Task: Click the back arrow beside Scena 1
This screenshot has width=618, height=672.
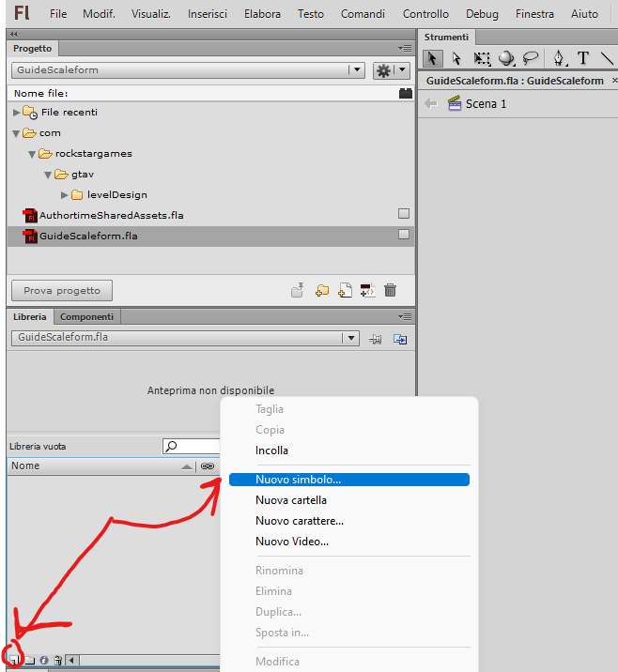Action: pyautogui.click(x=430, y=103)
